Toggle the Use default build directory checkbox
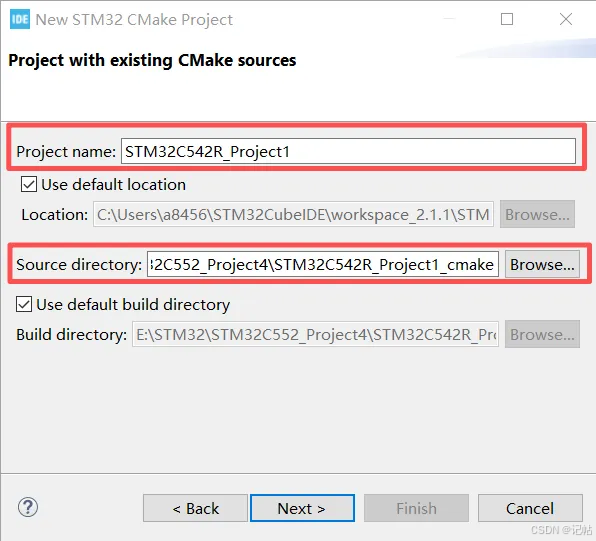The width and height of the screenshot is (596, 541). 24,305
